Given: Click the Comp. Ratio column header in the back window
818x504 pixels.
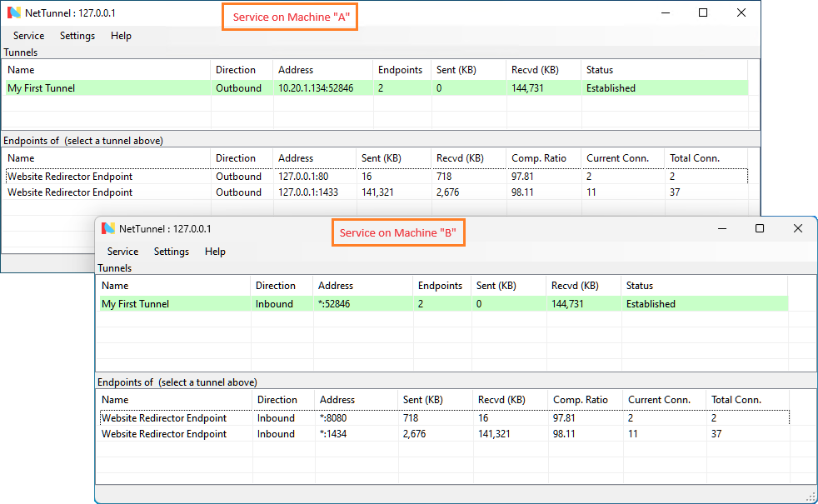Looking at the screenshot, I should [538, 158].
